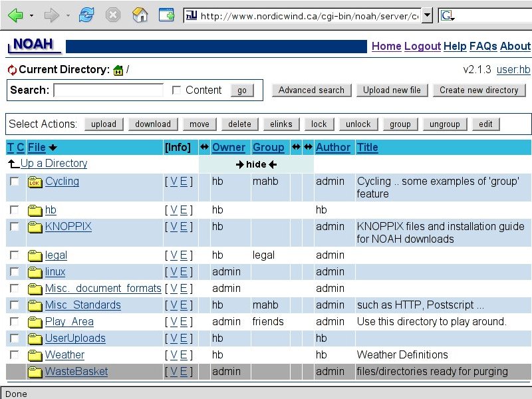
Task: Click the locked Cycling folder icon
Action: click(35, 182)
